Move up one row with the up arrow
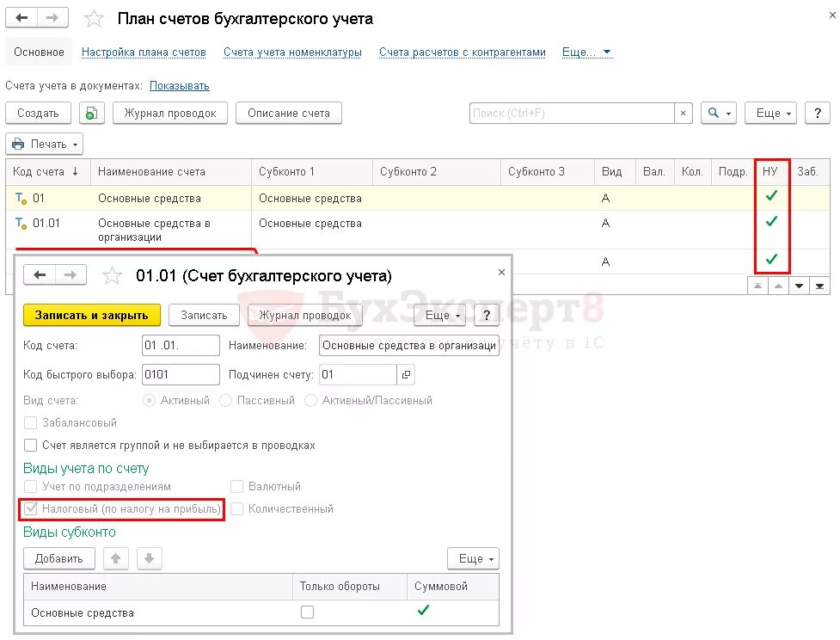This screenshot has width=840, height=640. (x=778, y=286)
